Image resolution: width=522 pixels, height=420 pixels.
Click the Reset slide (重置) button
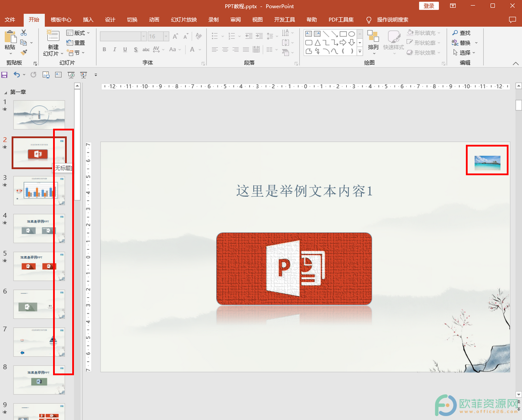click(76, 43)
